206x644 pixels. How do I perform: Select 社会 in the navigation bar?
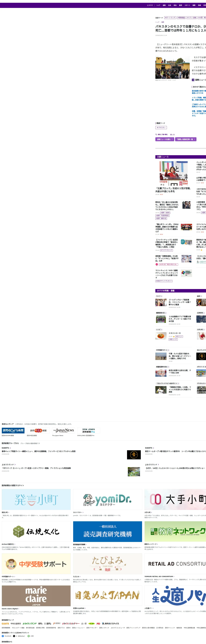click(170, 5)
